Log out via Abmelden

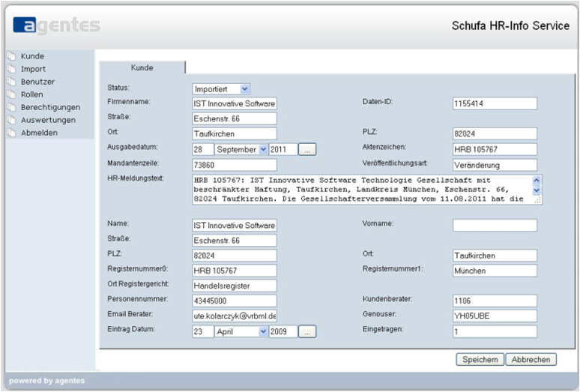click(39, 133)
